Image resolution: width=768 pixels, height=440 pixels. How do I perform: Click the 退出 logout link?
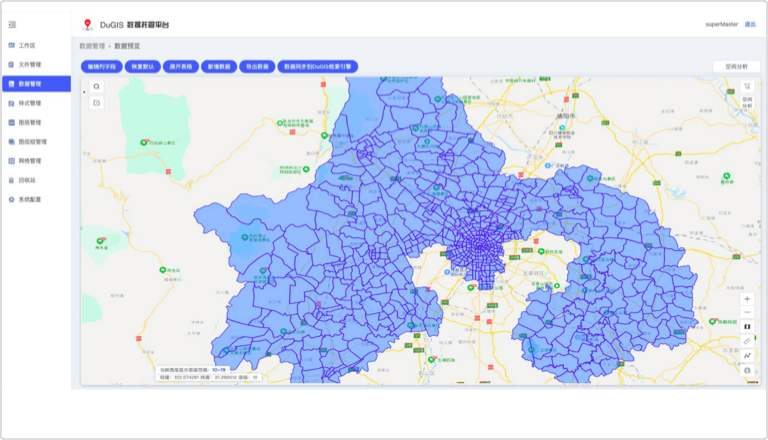click(750, 24)
